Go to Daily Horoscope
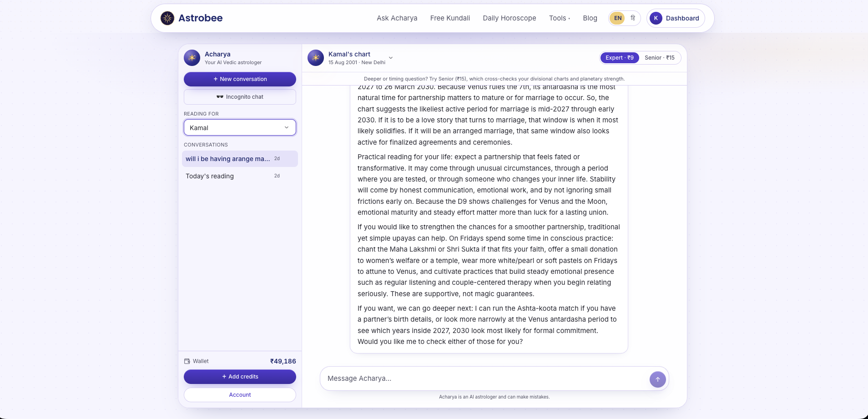 pyautogui.click(x=510, y=18)
